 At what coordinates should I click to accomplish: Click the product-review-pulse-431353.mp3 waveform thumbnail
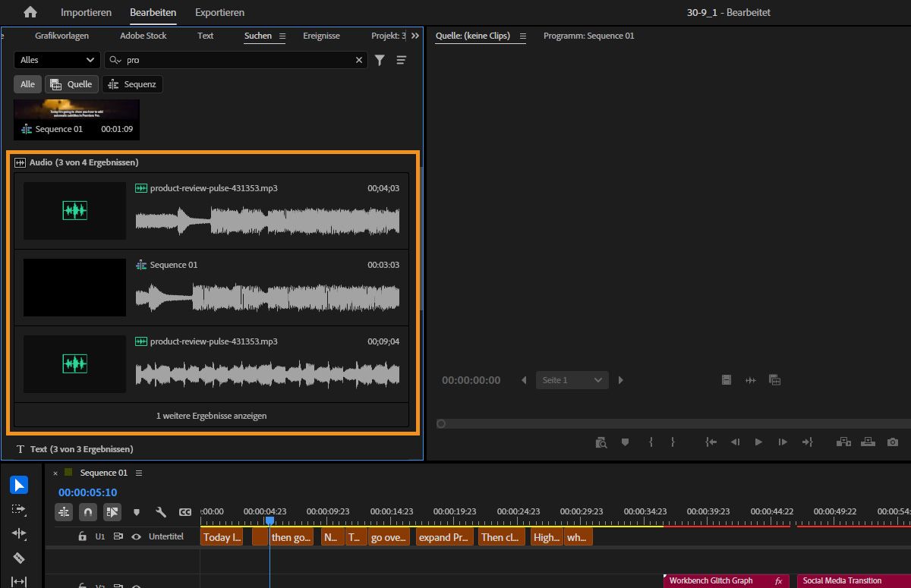click(x=74, y=211)
